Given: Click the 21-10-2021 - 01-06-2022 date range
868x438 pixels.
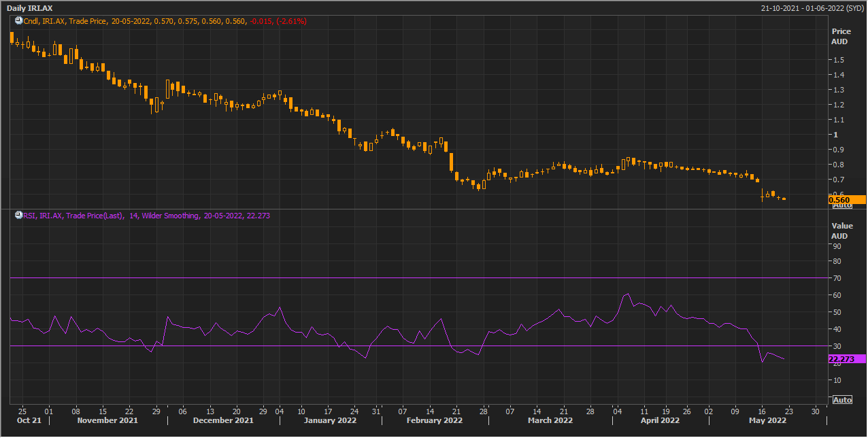Looking at the screenshot, I should [x=813, y=8].
